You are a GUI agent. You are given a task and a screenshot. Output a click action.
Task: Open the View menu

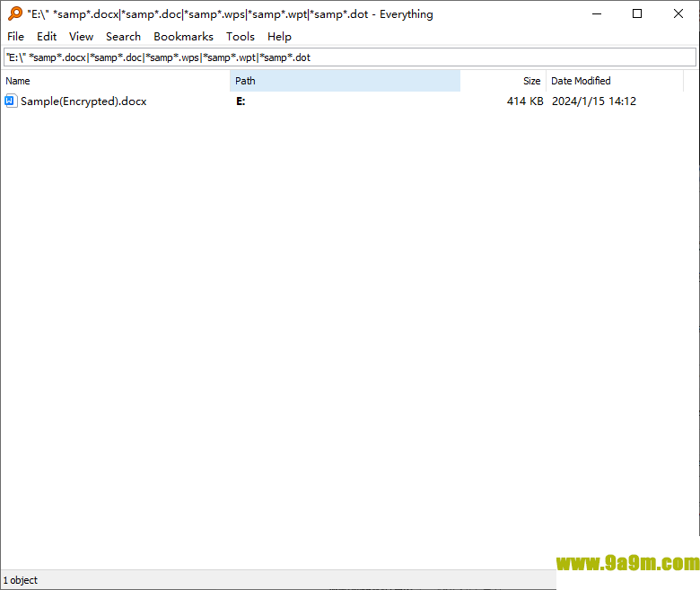81,37
